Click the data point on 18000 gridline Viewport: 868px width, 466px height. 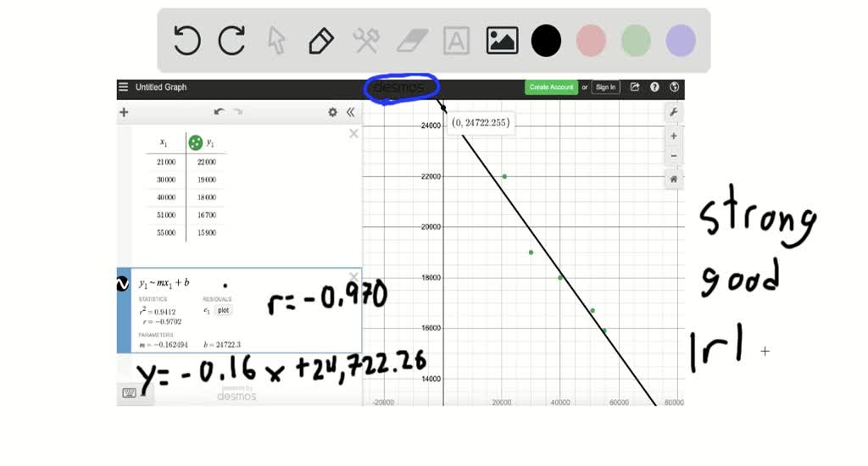(x=560, y=278)
